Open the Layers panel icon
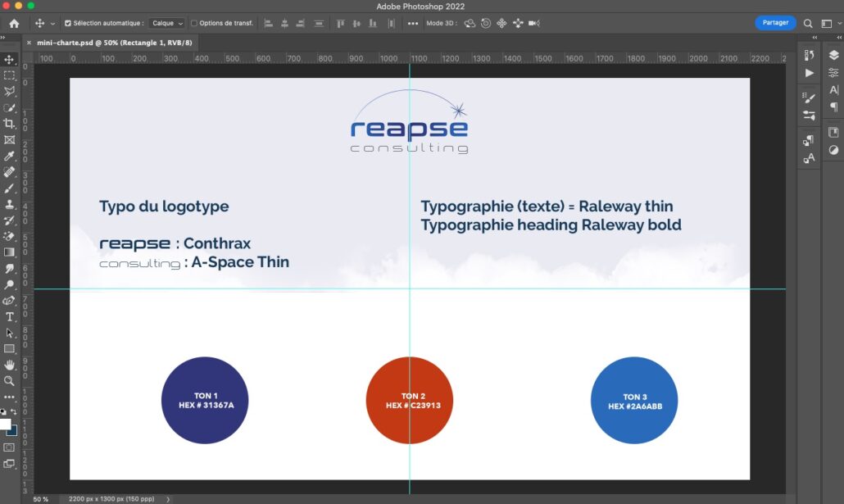Screen dimensions: 844x504 [834, 55]
